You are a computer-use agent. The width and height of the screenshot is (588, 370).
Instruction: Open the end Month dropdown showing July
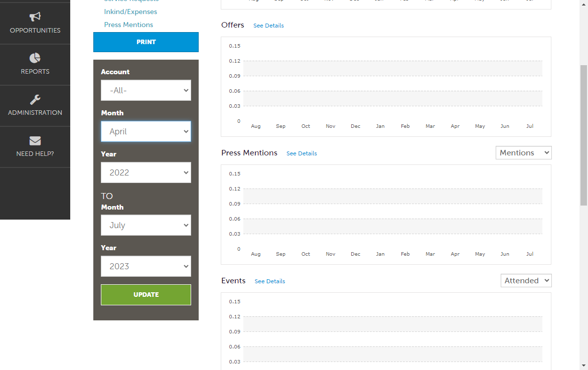[146, 225]
